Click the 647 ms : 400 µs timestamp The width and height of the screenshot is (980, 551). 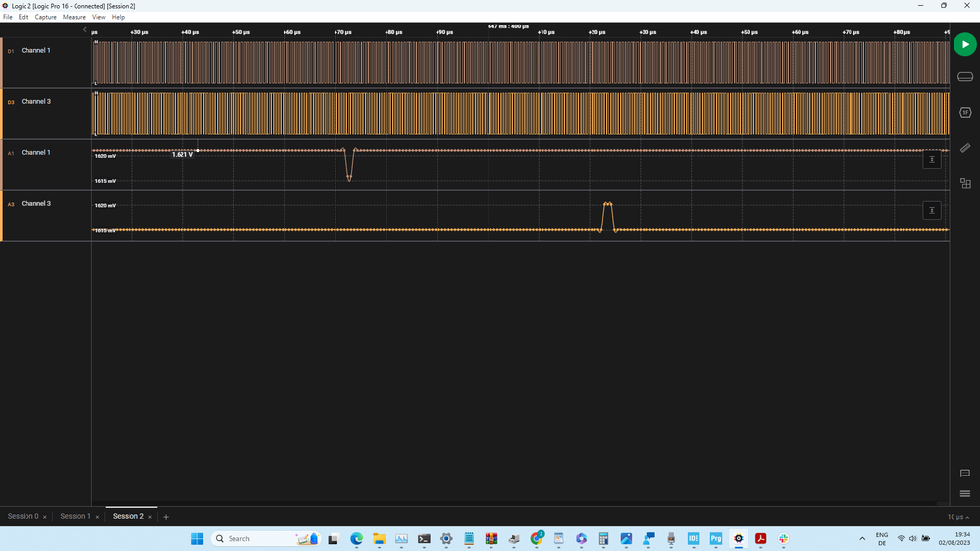pyautogui.click(x=508, y=26)
